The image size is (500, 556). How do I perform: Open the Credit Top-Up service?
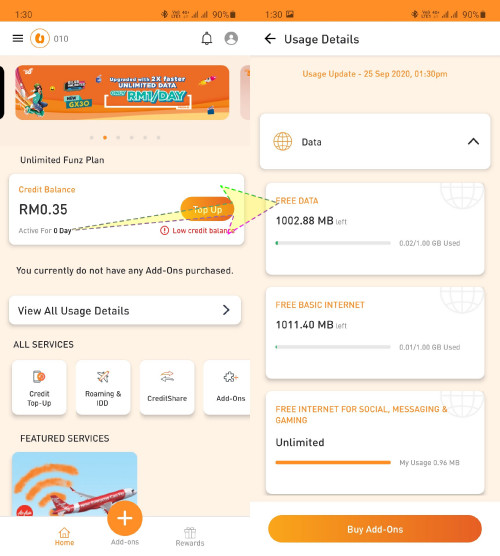pos(39,388)
